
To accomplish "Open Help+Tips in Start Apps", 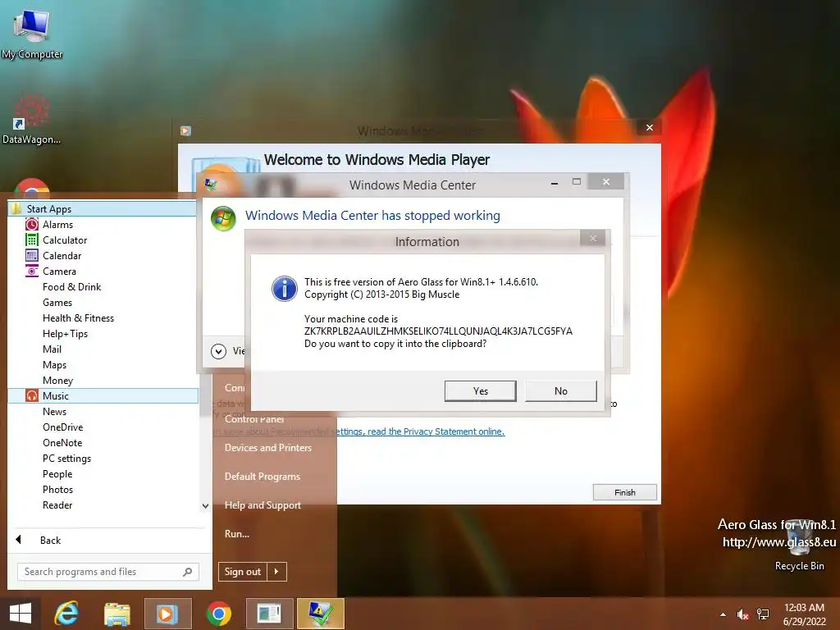I will click(x=65, y=333).
